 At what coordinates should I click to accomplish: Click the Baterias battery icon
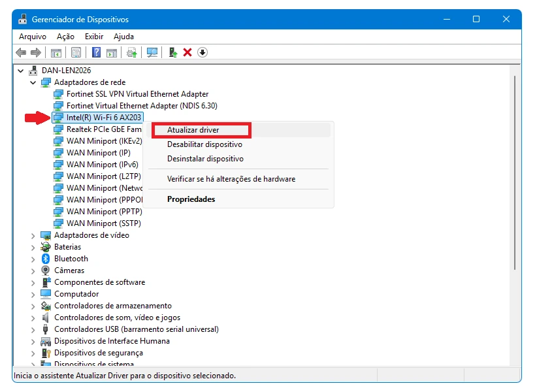click(45, 247)
